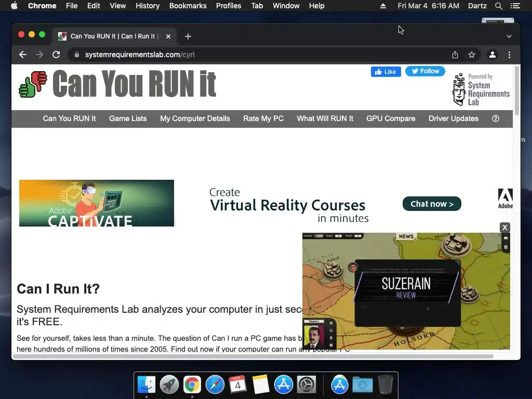This screenshot has width=532, height=399.
Task: Click the System Requirements Lab logo
Action: (481, 89)
